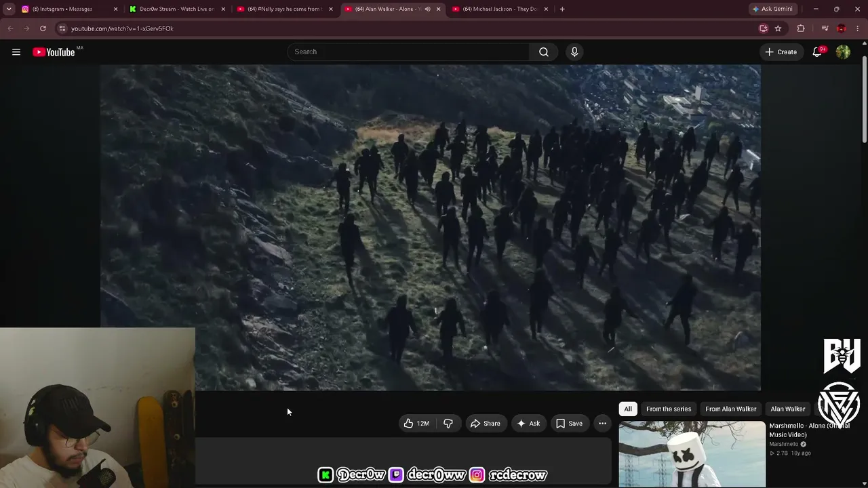Bookmark this page with the star

[x=778, y=28]
